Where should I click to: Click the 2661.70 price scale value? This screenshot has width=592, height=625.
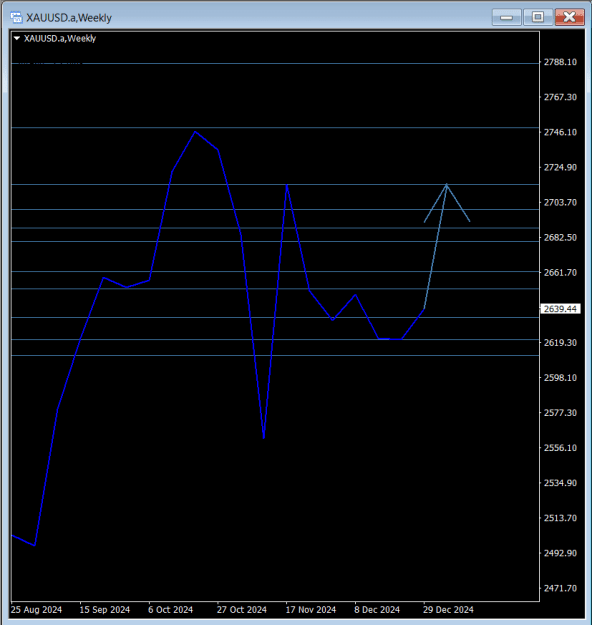coord(560,272)
